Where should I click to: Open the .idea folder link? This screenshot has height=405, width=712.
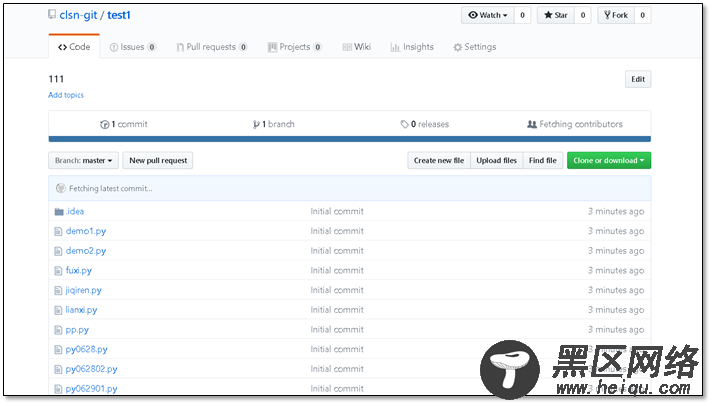75,212
